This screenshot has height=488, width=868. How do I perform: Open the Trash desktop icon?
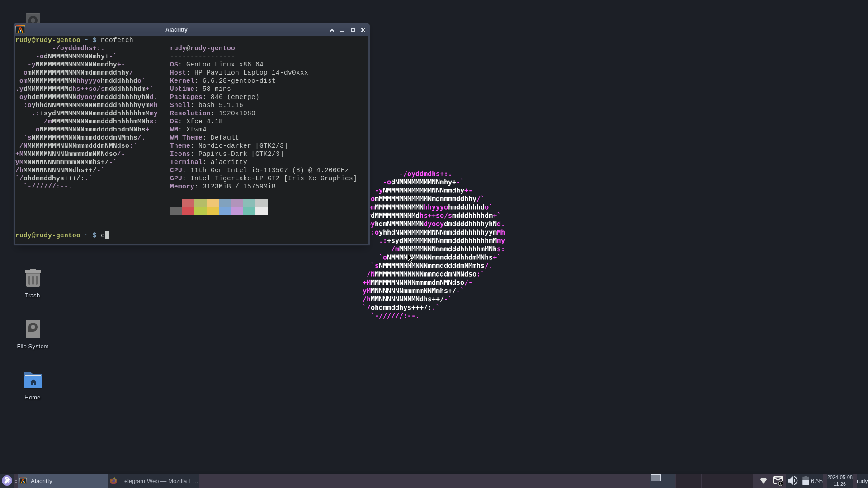point(33,278)
